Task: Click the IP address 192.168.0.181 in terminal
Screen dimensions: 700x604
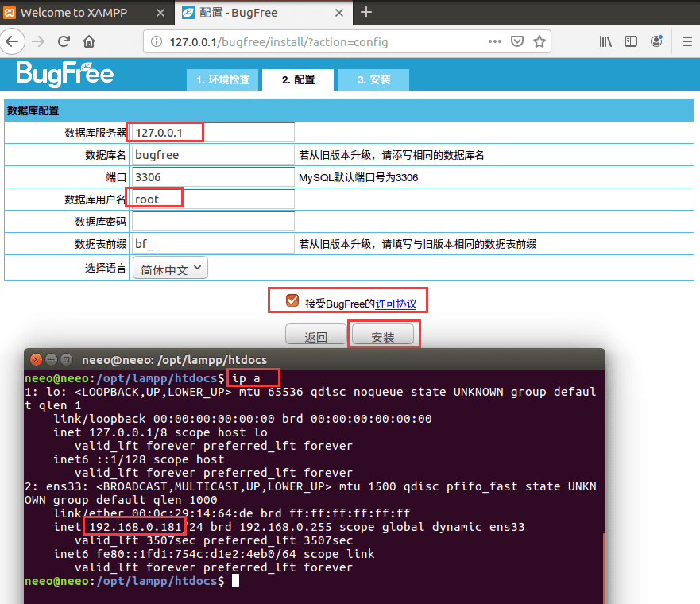Action: [x=135, y=527]
